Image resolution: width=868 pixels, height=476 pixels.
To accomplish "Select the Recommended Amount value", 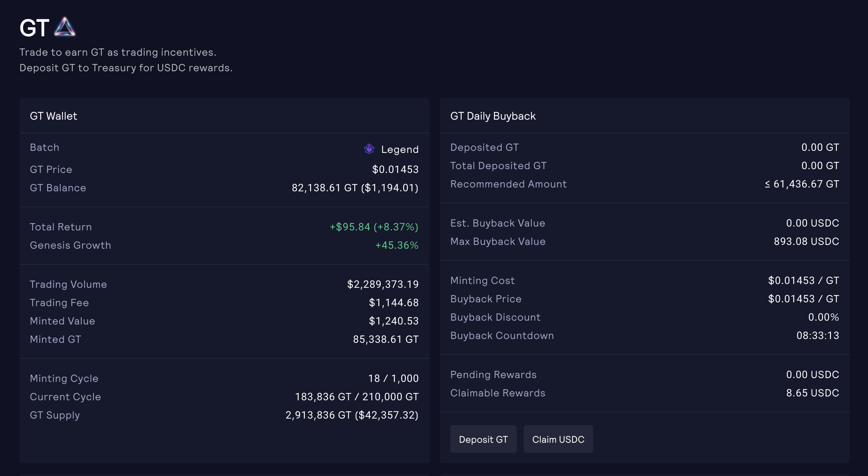I will pyautogui.click(x=801, y=184).
